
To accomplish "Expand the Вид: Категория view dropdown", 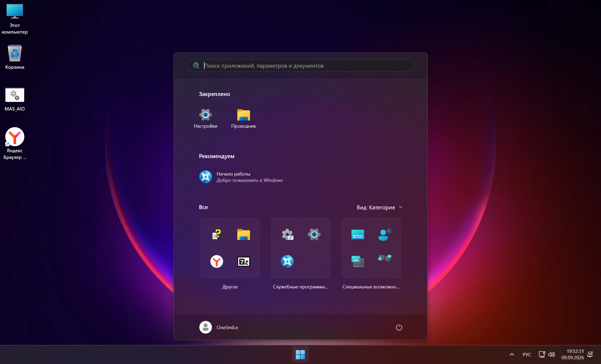I will [380, 207].
